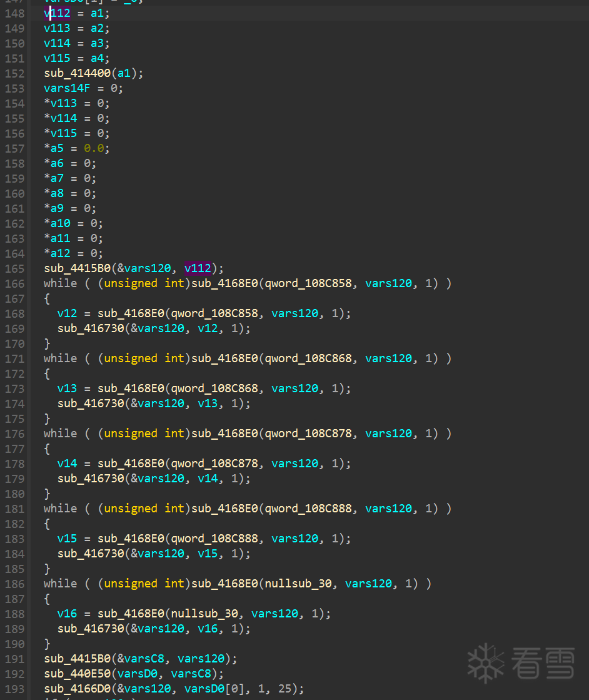Select *a8 on line 160
Viewport: 589px width, 700px height.
54,193
